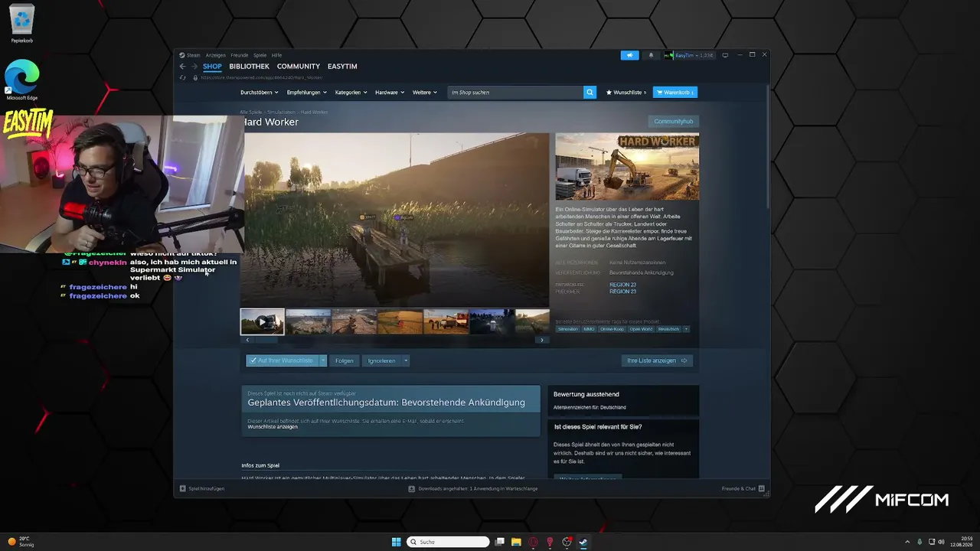Open the Spiele menu
The width and height of the screenshot is (980, 551).
pyautogui.click(x=260, y=55)
